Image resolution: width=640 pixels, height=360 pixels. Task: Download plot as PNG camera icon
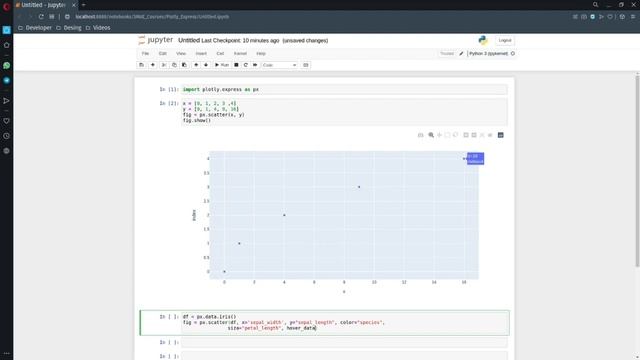point(420,135)
